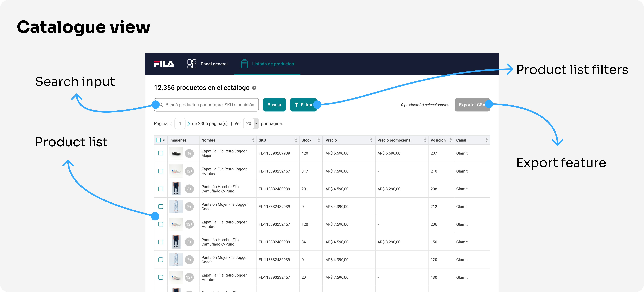Open Listado de productos tab
Viewport: 644px width, 292px height.
272,64
